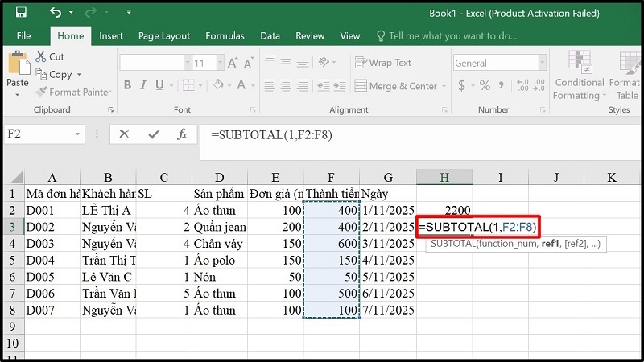Open the font name dropdown arrow
644x362 pixels.
pyautogui.click(x=188, y=63)
